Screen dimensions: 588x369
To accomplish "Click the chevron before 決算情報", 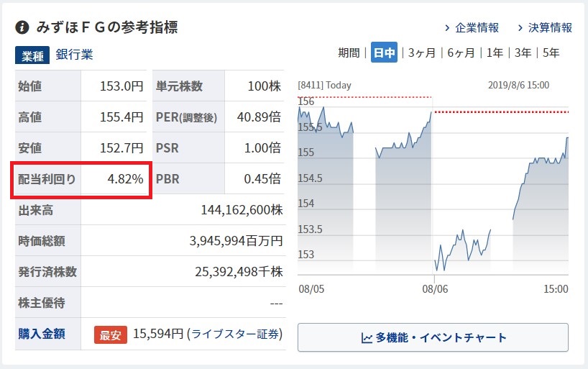I will (520, 28).
